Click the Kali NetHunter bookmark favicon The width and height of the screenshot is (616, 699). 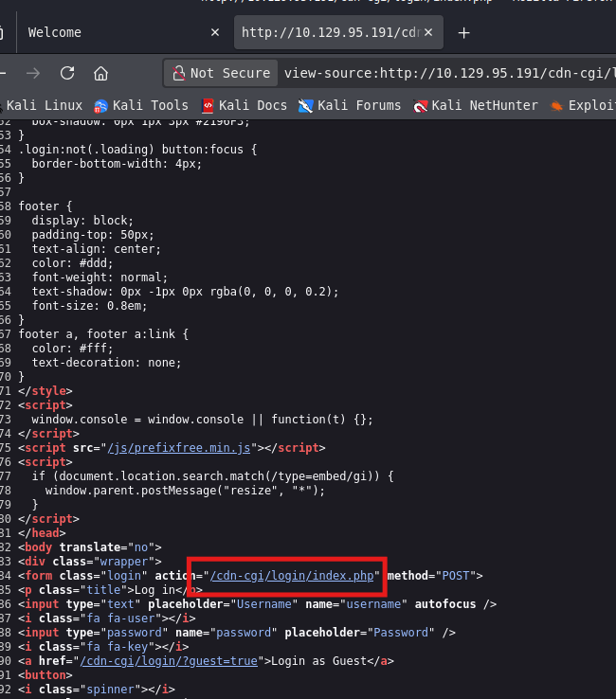tap(420, 106)
